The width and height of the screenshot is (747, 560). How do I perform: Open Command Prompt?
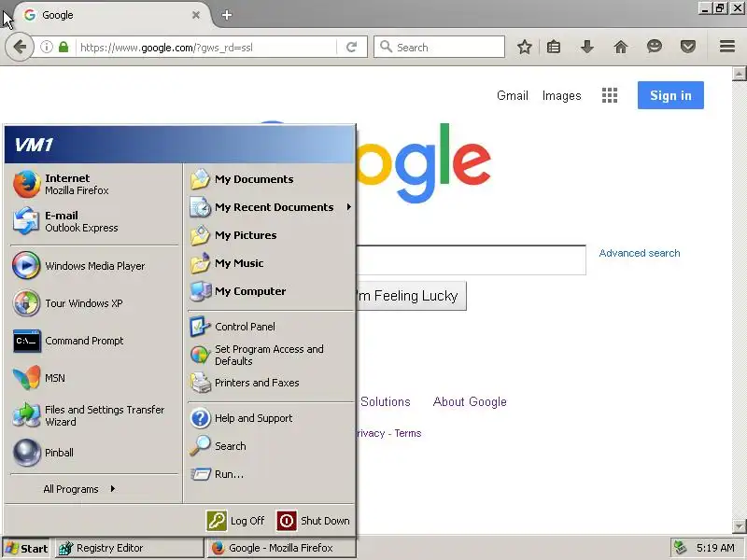pos(93,341)
